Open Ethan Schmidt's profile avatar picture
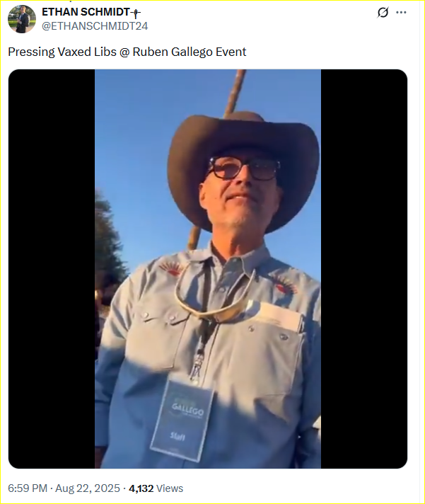The width and height of the screenshot is (425, 504). coord(22,19)
